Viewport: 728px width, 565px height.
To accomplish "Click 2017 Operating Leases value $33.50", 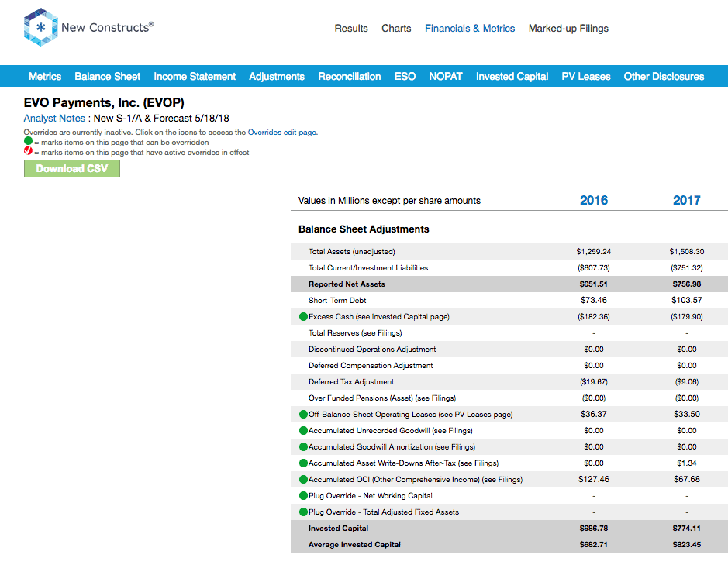I will (x=687, y=414).
